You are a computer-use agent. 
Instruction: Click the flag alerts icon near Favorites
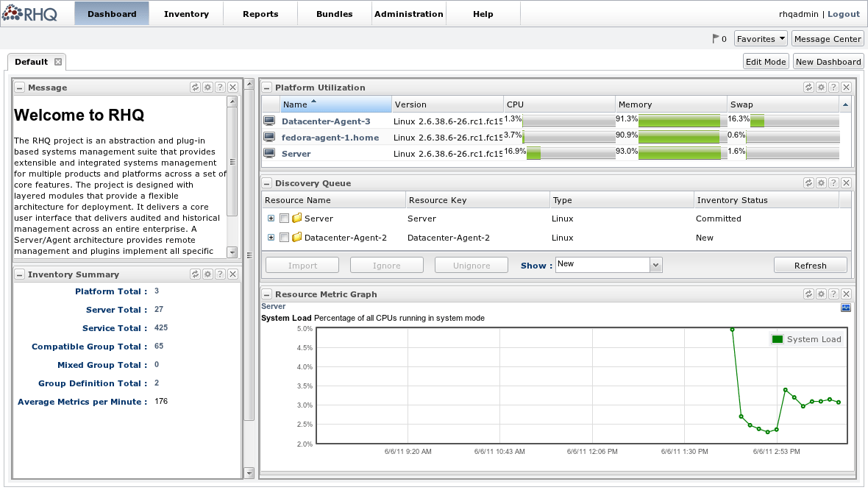715,39
